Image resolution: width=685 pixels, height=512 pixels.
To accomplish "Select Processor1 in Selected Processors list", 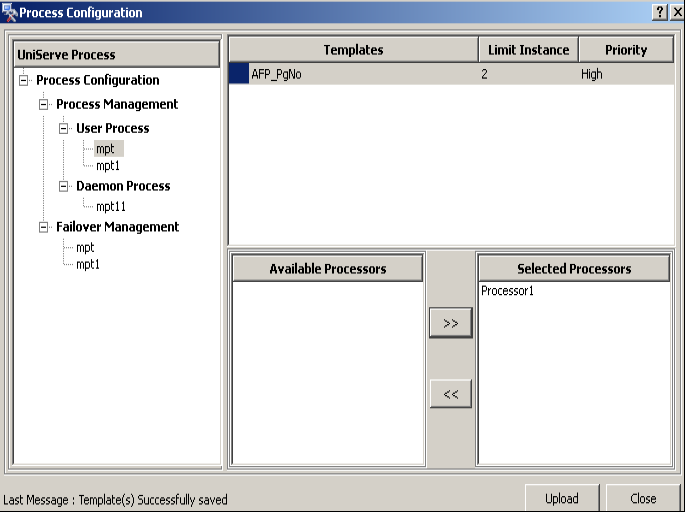I will pos(507,291).
